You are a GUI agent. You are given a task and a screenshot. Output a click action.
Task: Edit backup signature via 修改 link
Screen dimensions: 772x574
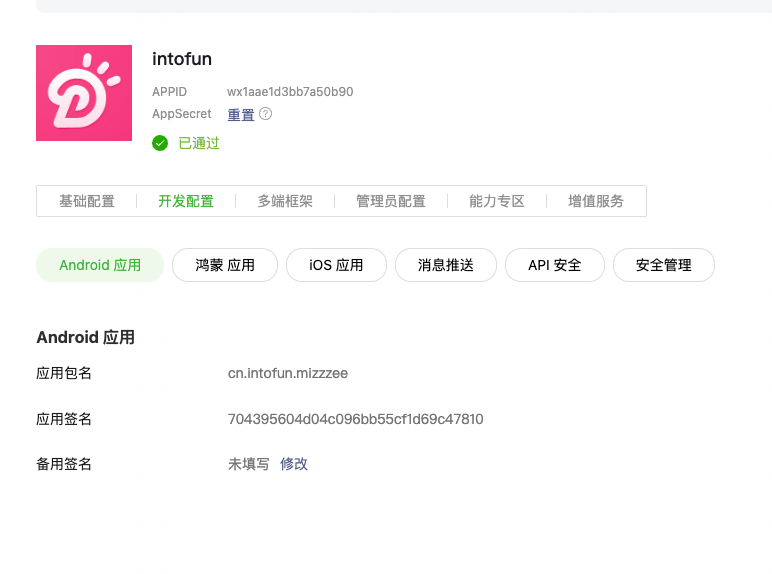click(x=294, y=464)
